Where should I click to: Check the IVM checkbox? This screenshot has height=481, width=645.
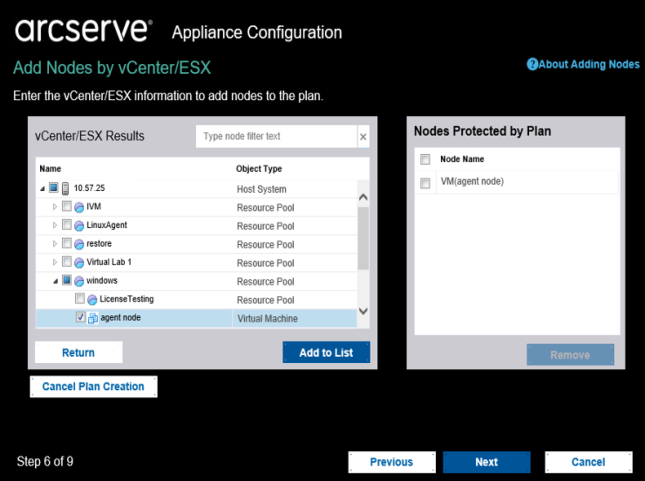coord(67,206)
